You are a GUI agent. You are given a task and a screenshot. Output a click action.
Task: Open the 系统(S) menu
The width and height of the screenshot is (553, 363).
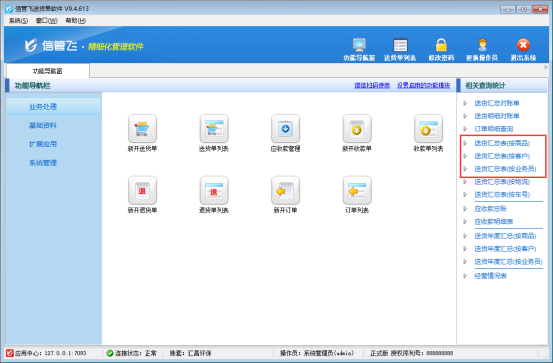click(18, 20)
